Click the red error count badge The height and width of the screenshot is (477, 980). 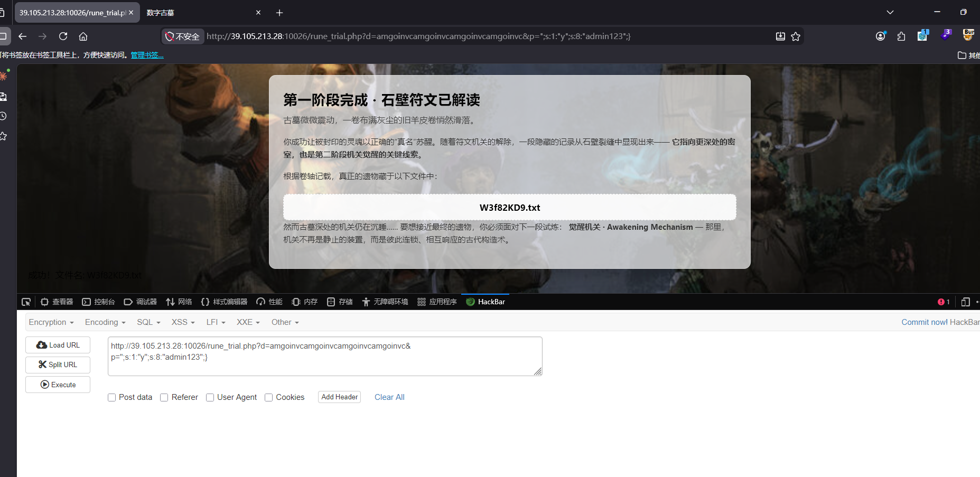(944, 302)
